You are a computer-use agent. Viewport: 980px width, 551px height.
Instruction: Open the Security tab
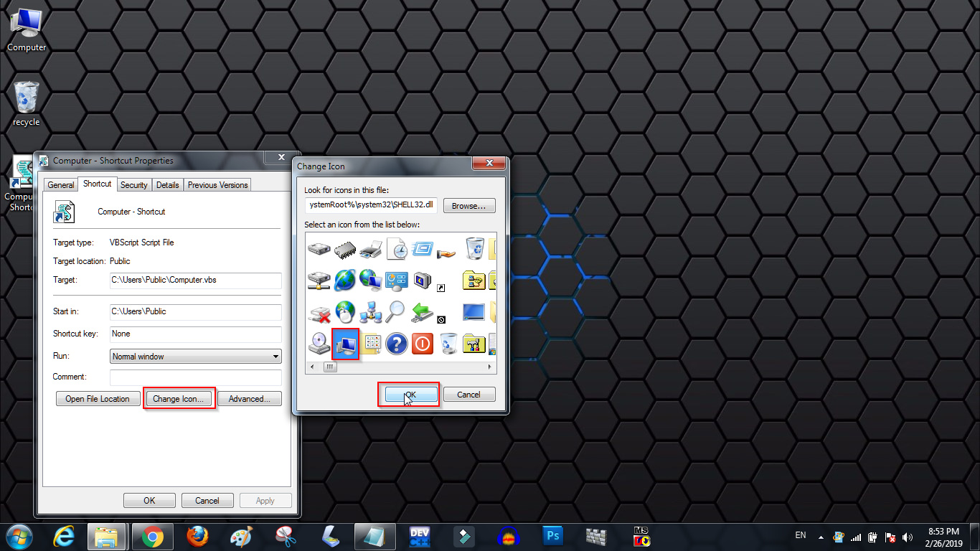click(133, 185)
